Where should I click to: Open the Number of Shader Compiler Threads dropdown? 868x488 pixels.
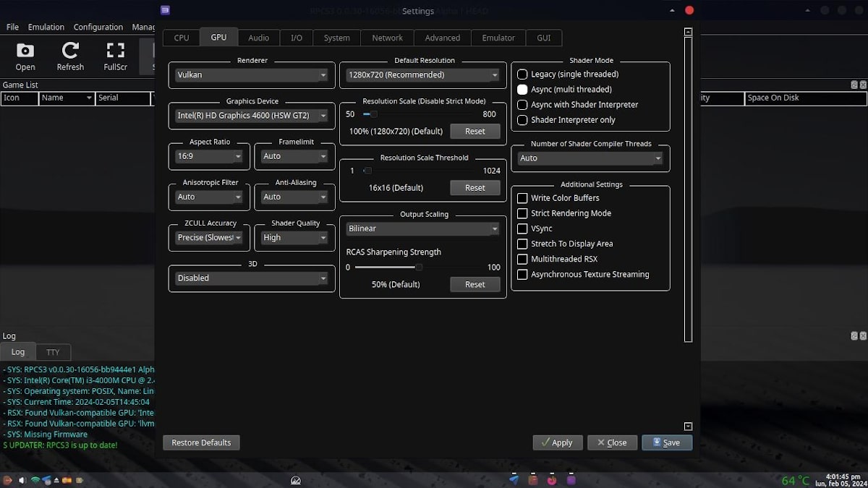coord(590,158)
